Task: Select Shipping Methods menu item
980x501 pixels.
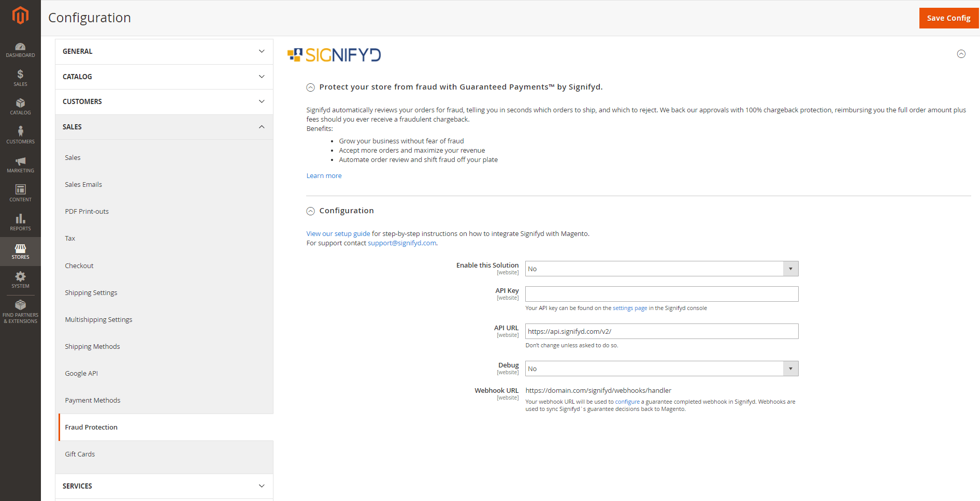Action: coord(92,346)
